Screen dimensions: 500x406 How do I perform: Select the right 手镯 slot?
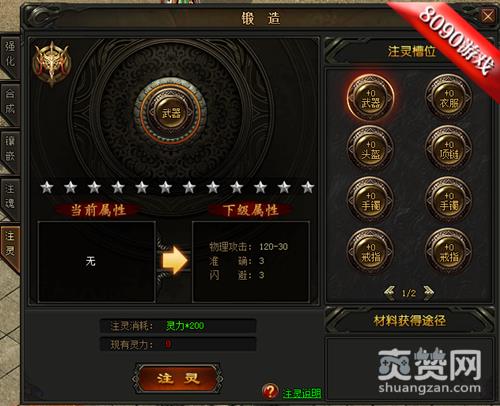449,200
